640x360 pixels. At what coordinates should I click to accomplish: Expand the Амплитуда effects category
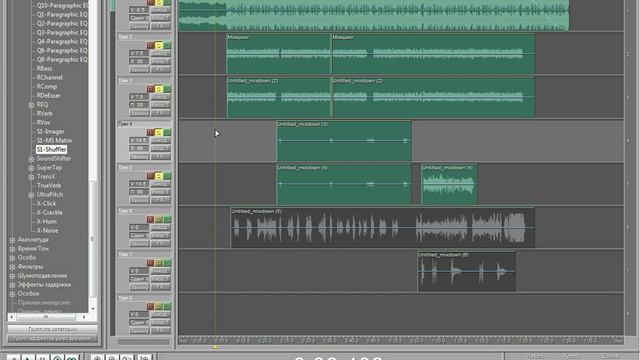12,240
